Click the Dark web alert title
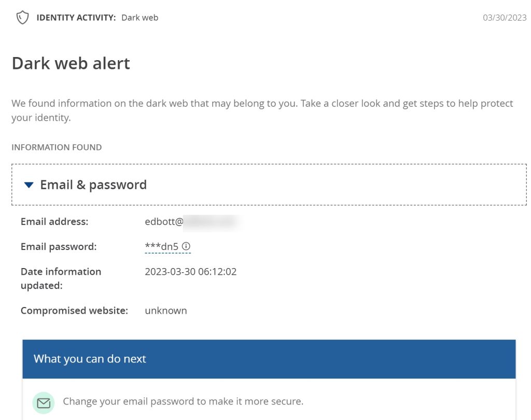The height and width of the screenshot is (420, 531). [x=71, y=63]
